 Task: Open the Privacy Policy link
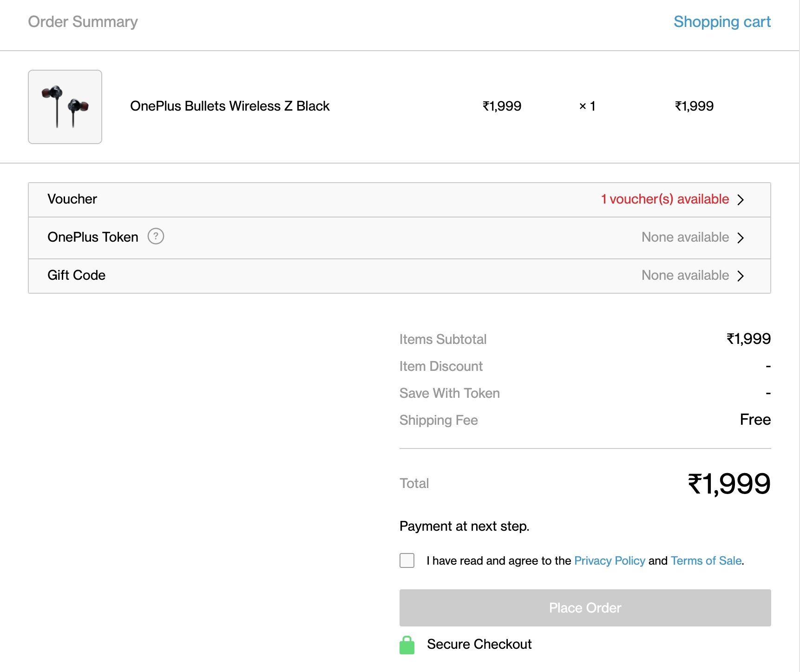(610, 561)
